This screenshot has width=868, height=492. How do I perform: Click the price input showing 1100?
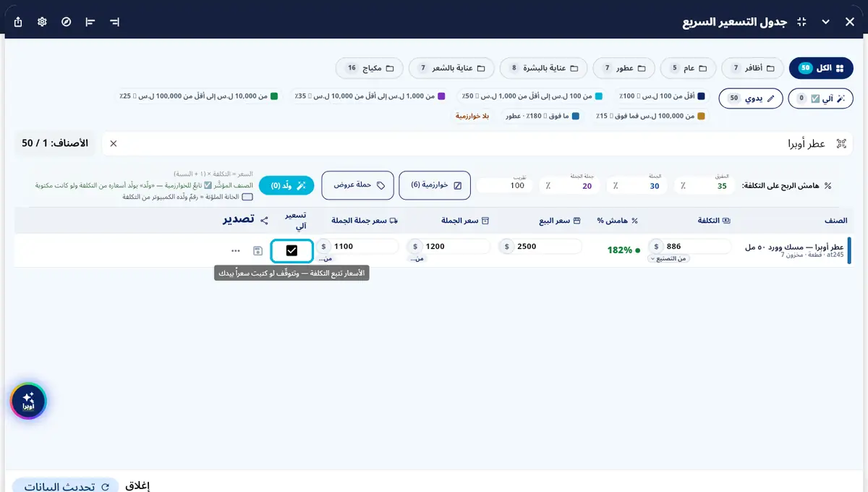click(x=357, y=246)
